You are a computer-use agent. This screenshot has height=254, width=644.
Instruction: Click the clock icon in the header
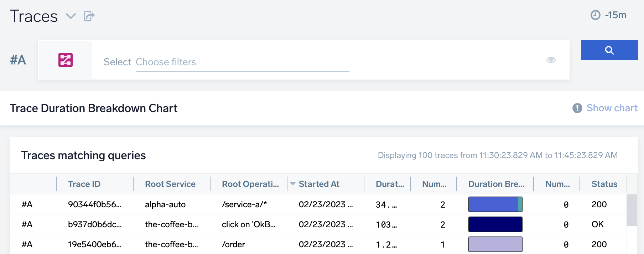tap(595, 15)
